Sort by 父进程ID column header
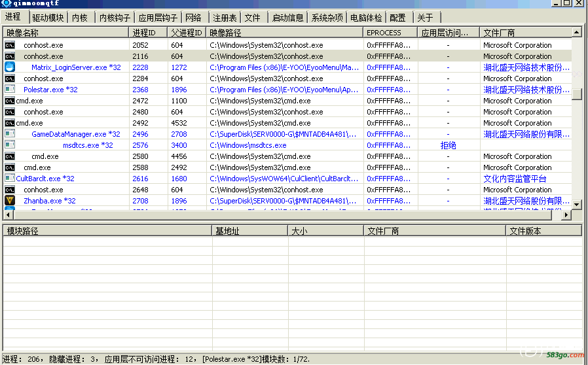 187,33
